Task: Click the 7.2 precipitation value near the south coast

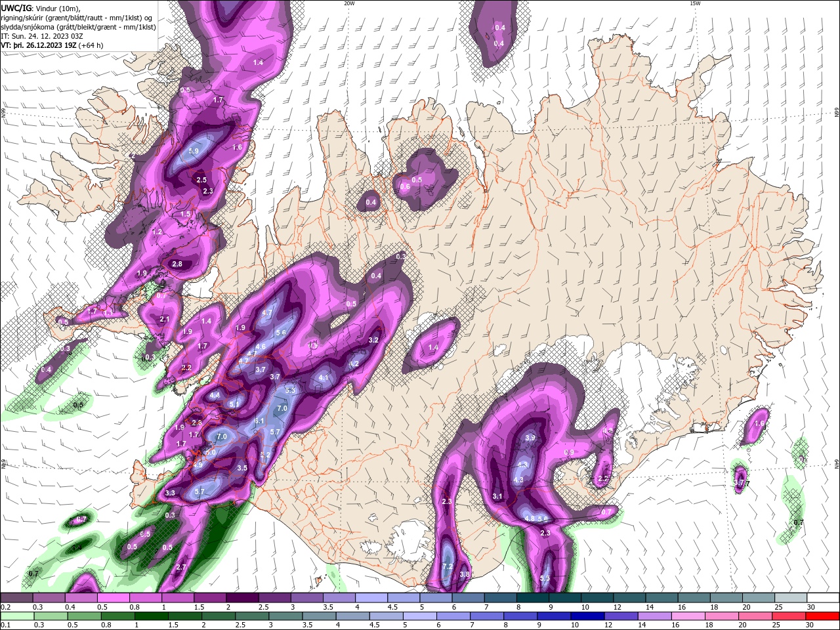Action: click(448, 566)
